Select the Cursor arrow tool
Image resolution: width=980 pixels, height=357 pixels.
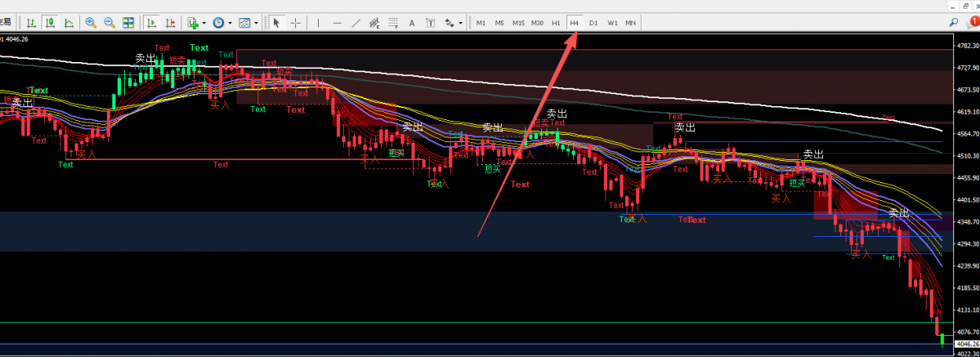tap(276, 23)
